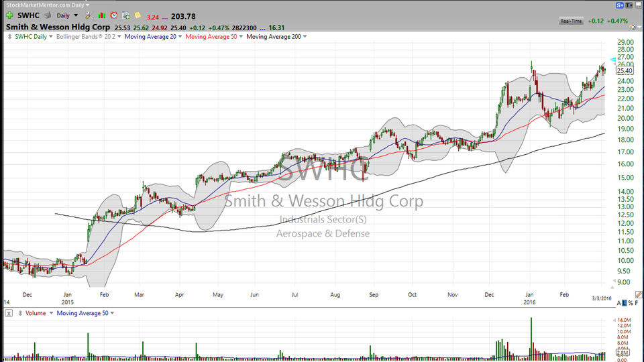Click the printer icon beside SWHC
Image resolution: width=644 pixels, height=362 pixels.
(x=48, y=15)
